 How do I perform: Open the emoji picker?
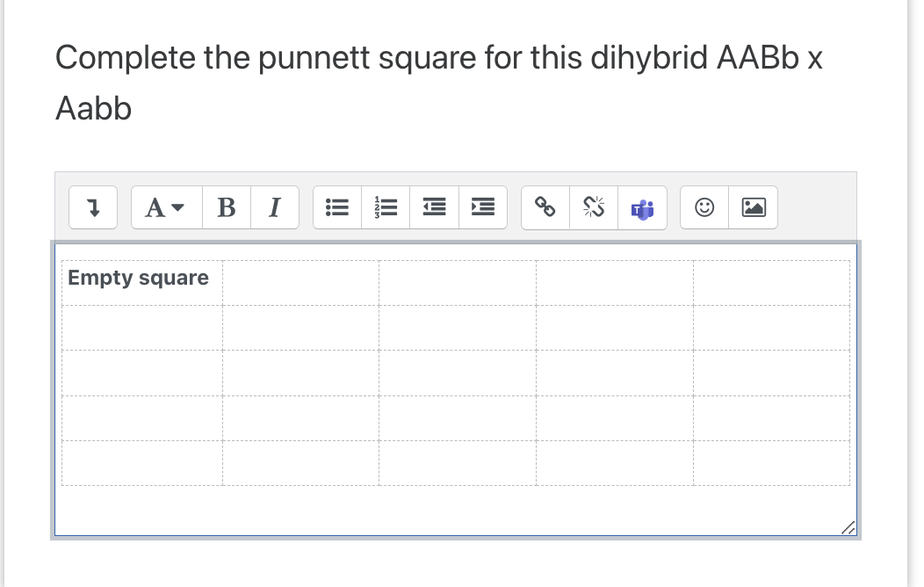click(704, 207)
